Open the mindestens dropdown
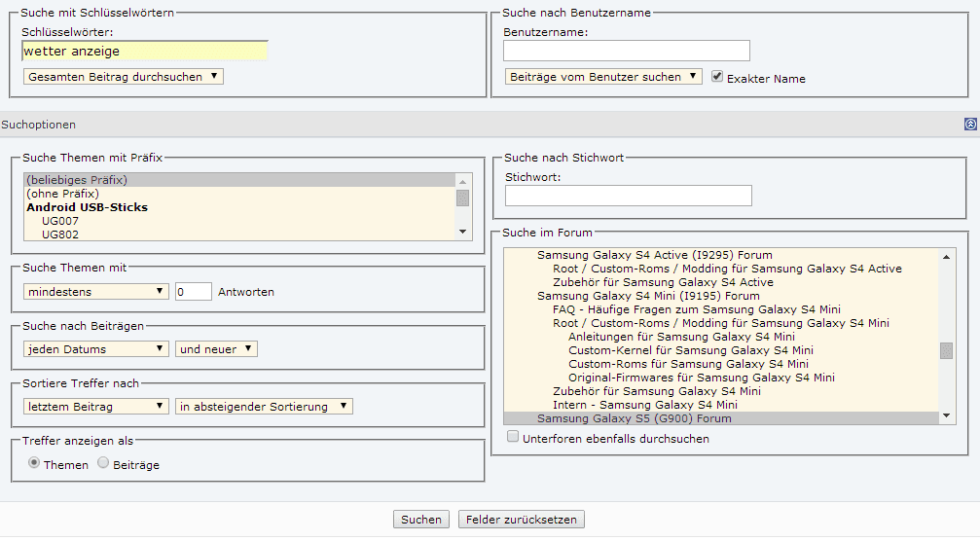Image resolution: width=980 pixels, height=541 pixels. coord(95,292)
